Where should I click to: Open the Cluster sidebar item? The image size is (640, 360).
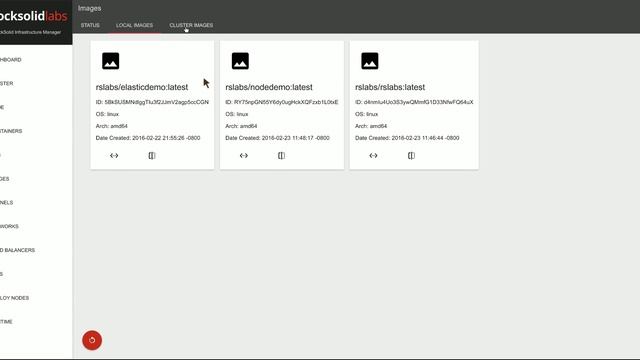[x=7, y=83]
